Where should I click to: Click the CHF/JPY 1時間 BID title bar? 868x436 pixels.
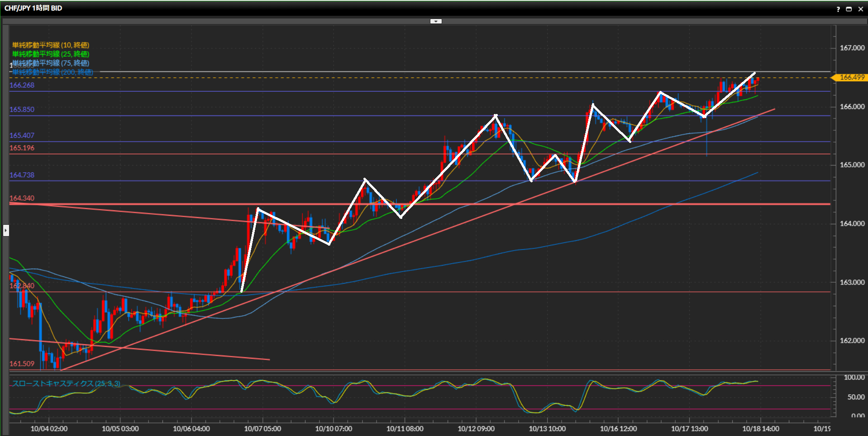pos(33,8)
